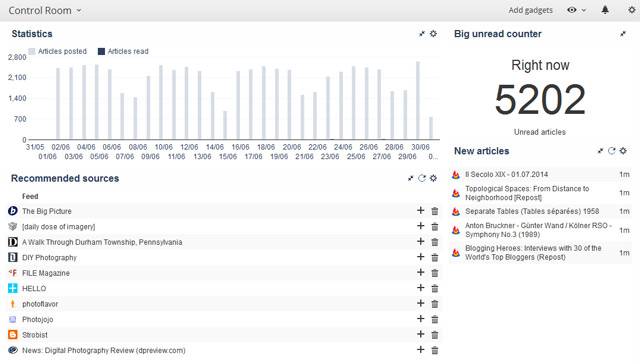
Task: Toggle the Articles read legend entry
Action: [123, 51]
